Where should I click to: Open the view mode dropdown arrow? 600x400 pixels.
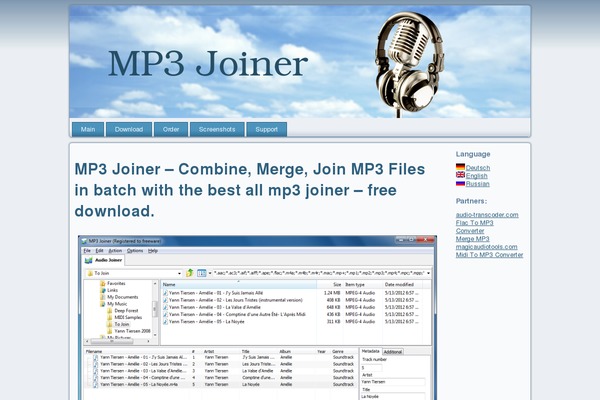(x=210, y=273)
